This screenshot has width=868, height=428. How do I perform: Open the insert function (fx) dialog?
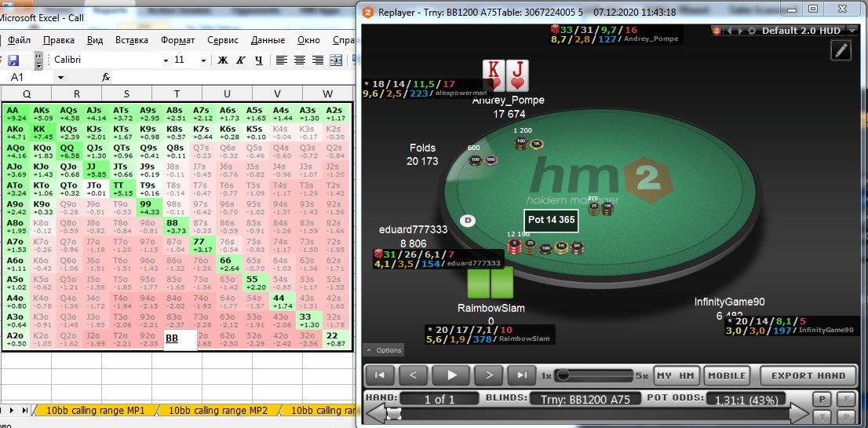click(x=106, y=78)
